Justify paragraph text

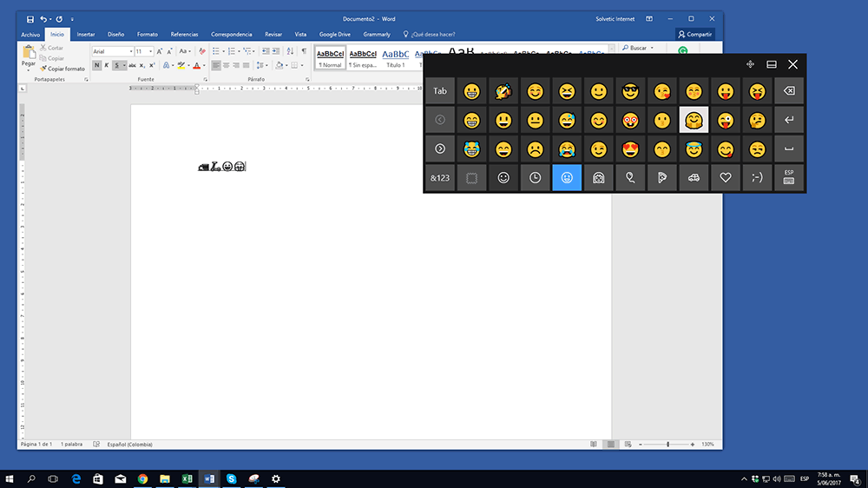(x=246, y=65)
